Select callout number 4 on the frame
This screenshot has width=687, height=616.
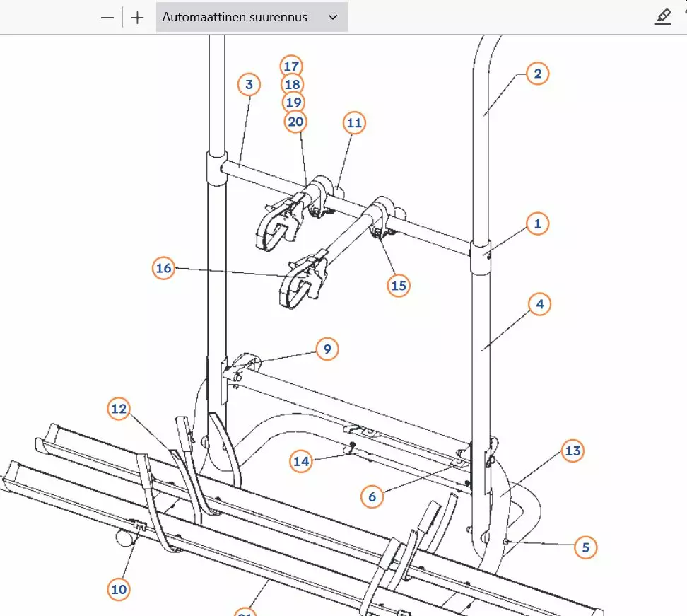pyautogui.click(x=539, y=304)
